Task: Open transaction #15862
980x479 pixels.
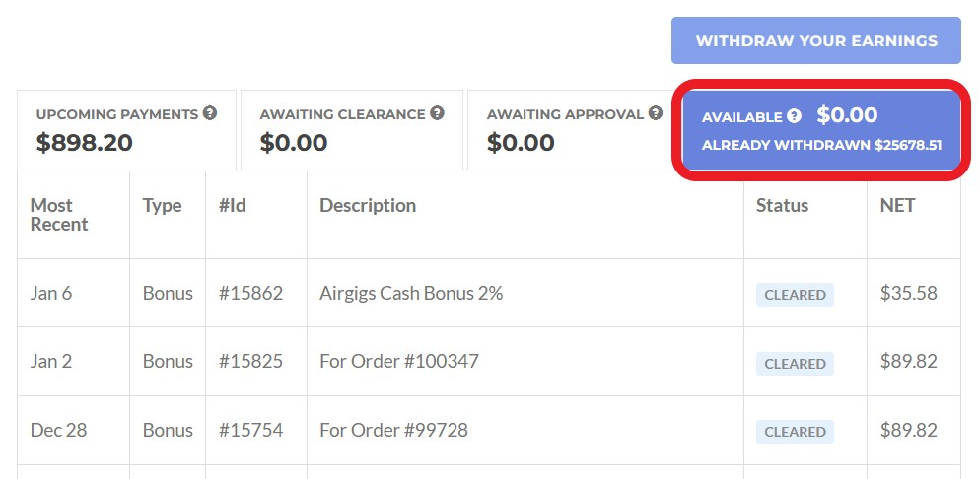Action: point(250,293)
